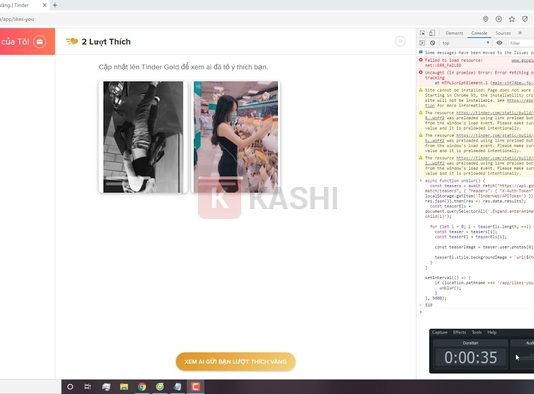Open Capture menu in recorder window
Image resolution: width=534 pixels, height=394 pixels.
pos(439,332)
